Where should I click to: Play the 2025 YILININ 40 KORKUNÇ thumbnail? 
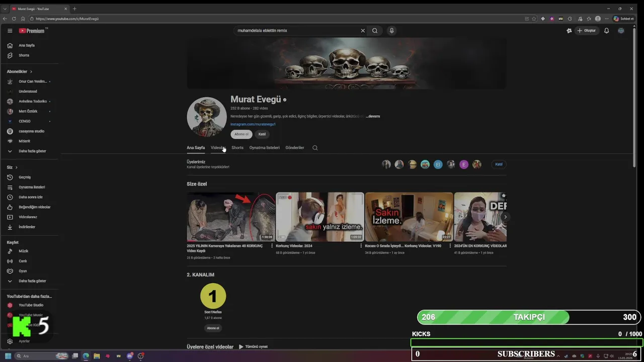click(231, 217)
